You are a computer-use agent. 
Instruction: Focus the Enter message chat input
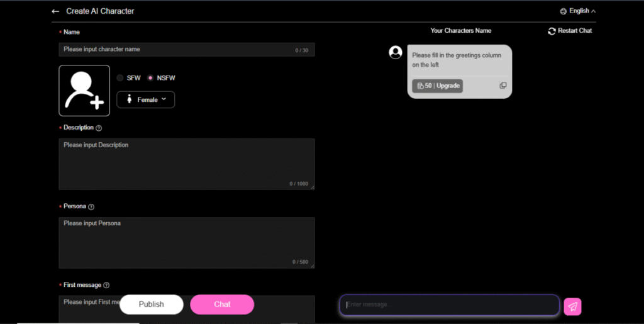pos(449,305)
